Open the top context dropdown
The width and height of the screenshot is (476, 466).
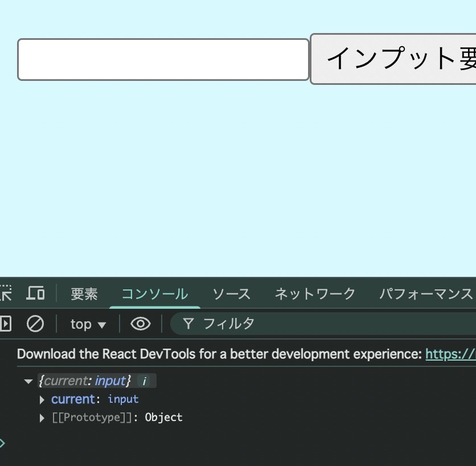coord(88,324)
